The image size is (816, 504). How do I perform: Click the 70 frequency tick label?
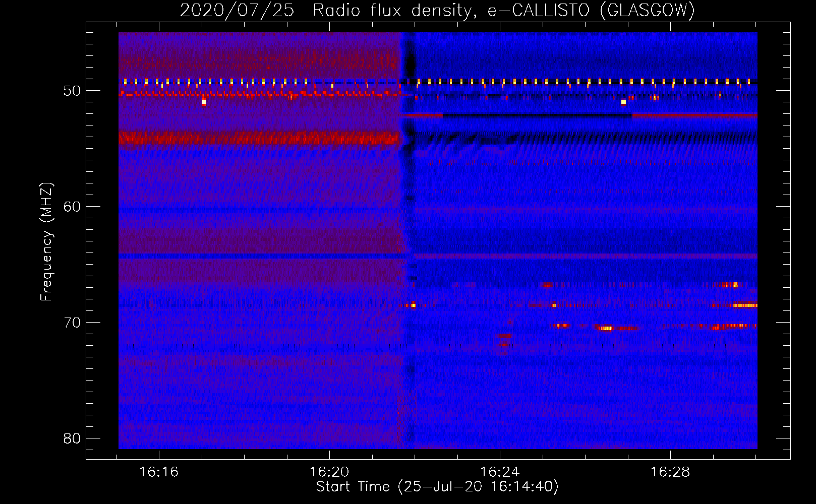72,323
